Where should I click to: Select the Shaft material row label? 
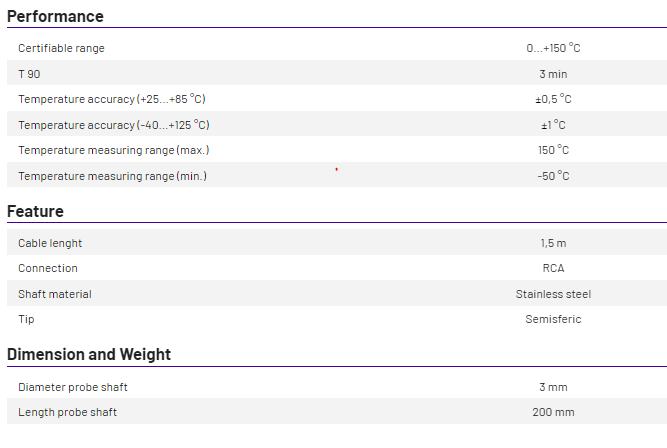55,294
